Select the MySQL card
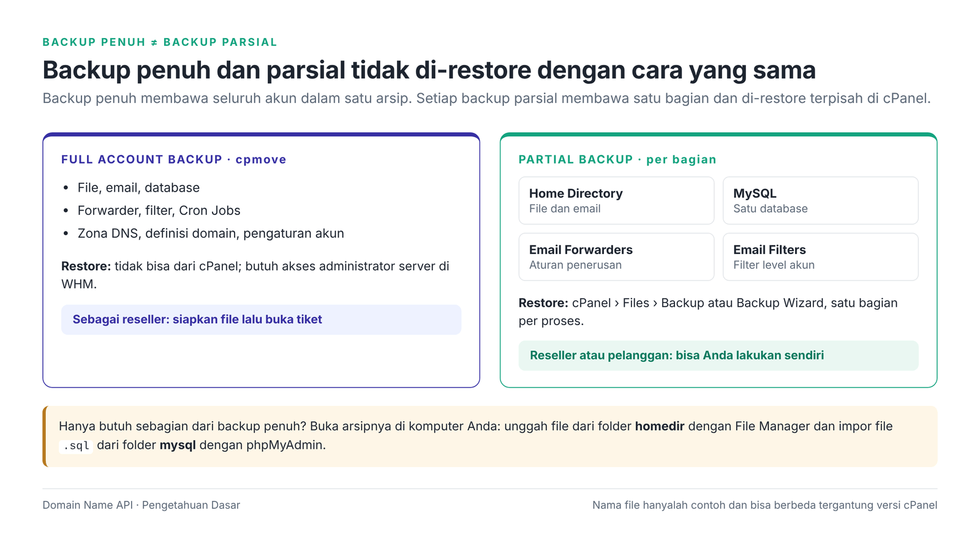 point(820,201)
